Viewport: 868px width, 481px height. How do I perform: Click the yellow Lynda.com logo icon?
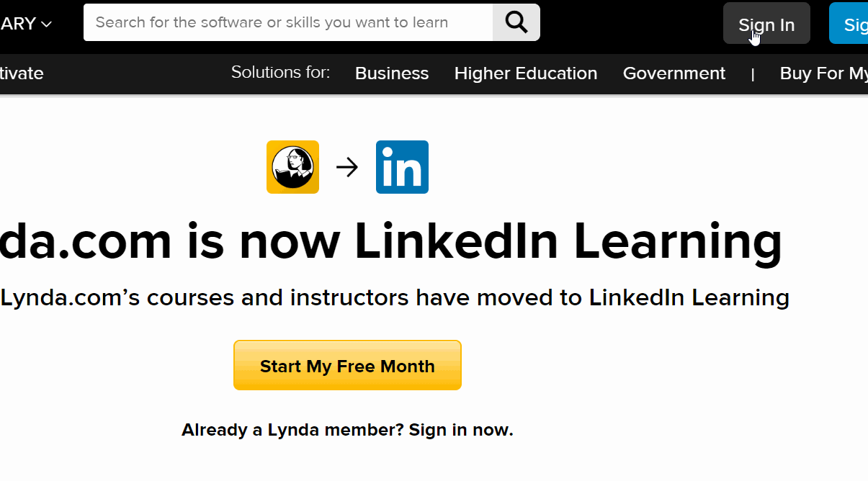pyautogui.click(x=292, y=167)
